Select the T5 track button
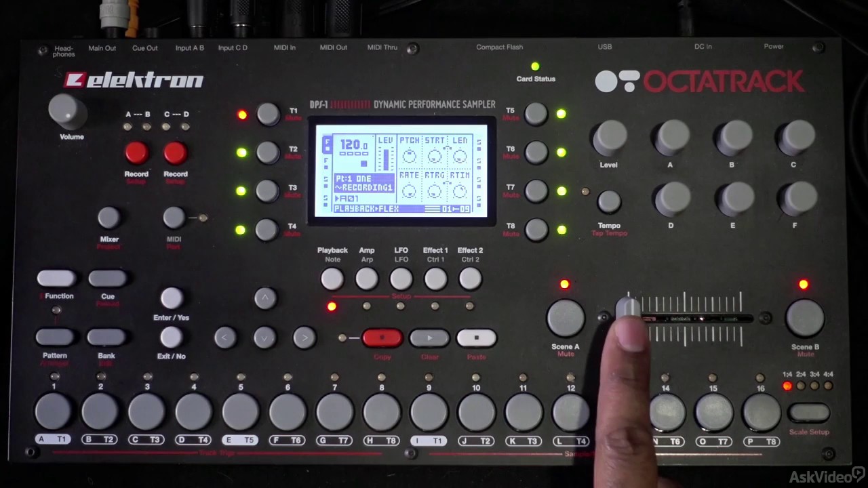 click(536, 114)
